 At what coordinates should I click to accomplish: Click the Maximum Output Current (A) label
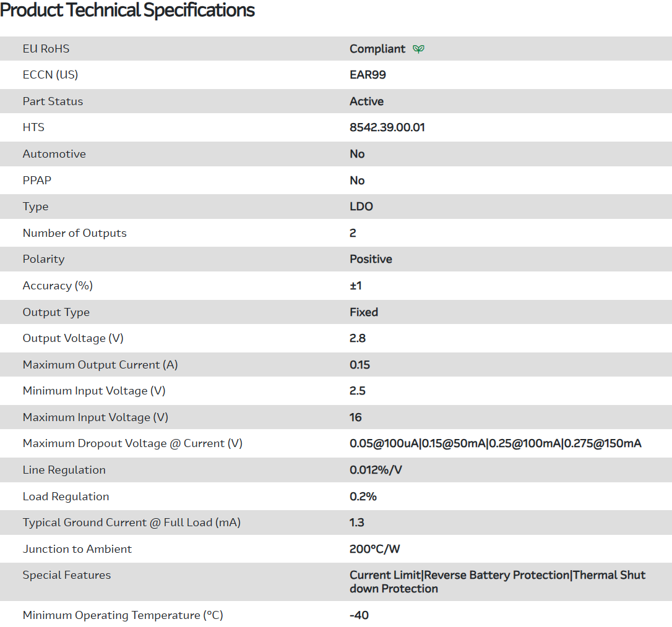[x=100, y=365]
